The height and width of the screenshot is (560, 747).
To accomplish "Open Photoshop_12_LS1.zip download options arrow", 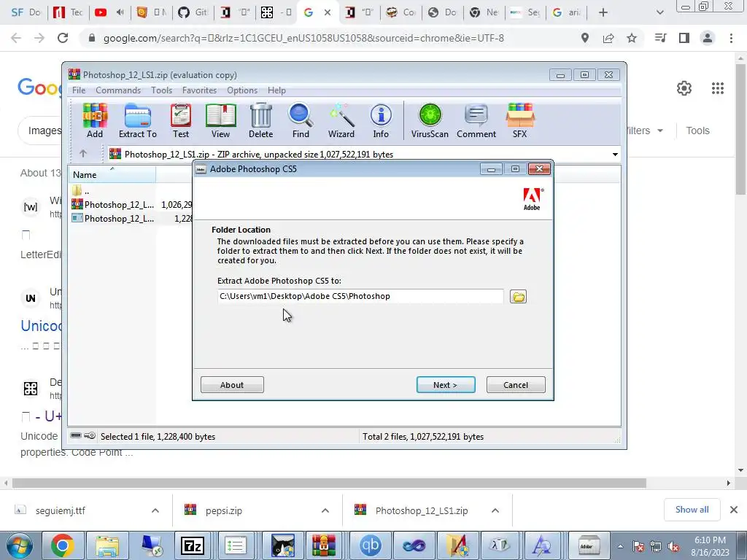I will [495, 510].
